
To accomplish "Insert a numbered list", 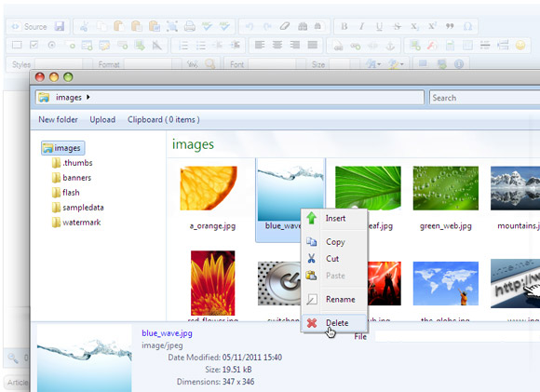I will [183, 45].
